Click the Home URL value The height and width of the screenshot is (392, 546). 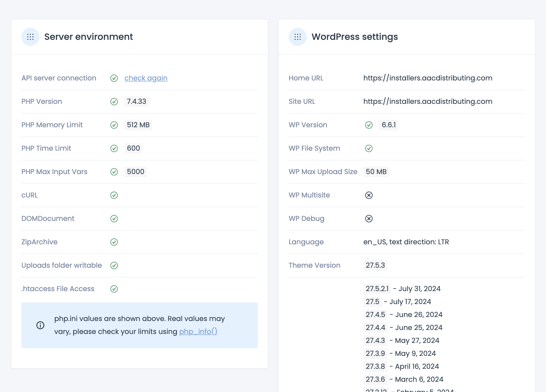click(x=428, y=78)
